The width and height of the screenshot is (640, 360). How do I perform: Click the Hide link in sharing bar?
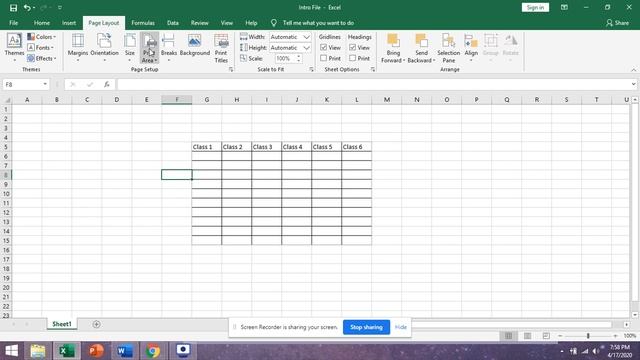401,327
